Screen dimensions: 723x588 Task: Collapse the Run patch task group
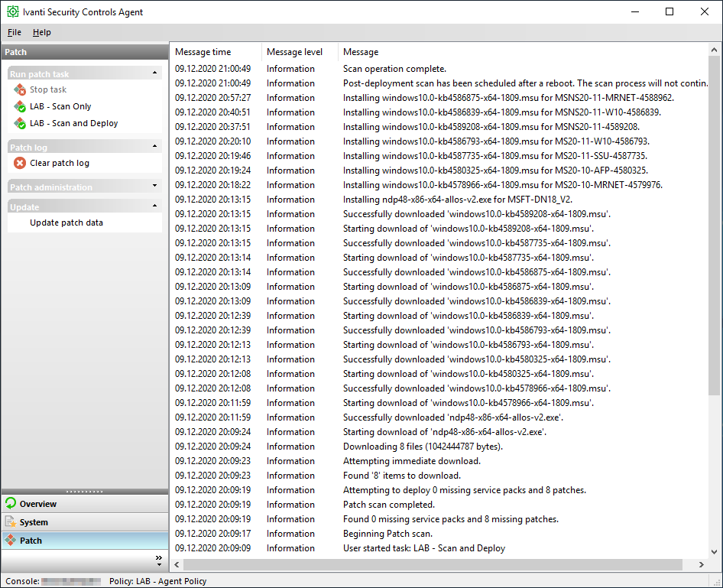tap(154, 73)
